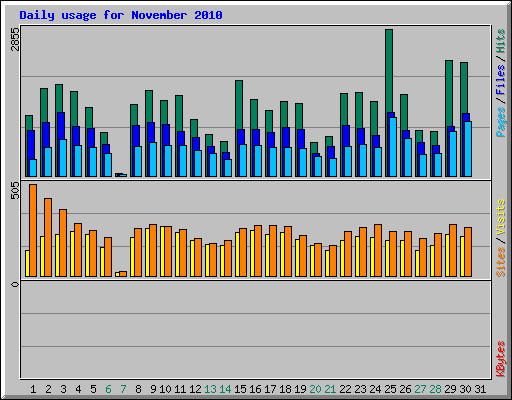Click day 15 on the date axis
The image size is (512, 400).
pyautogui.click(x=240, y=389)
